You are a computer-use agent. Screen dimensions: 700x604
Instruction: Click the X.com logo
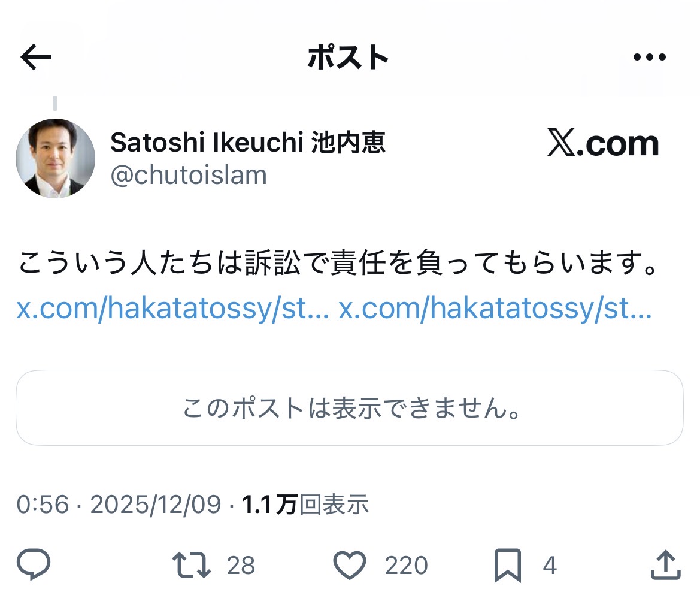[603, 143]
